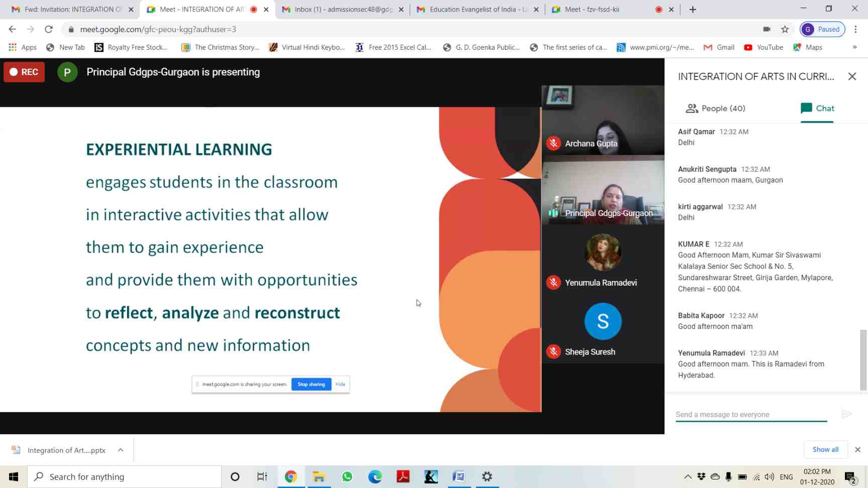Image resolution: width=868 pixels, height=488 pixels.
Task: Click Sheeja Suresh avatar
Action: pos(603,321)
